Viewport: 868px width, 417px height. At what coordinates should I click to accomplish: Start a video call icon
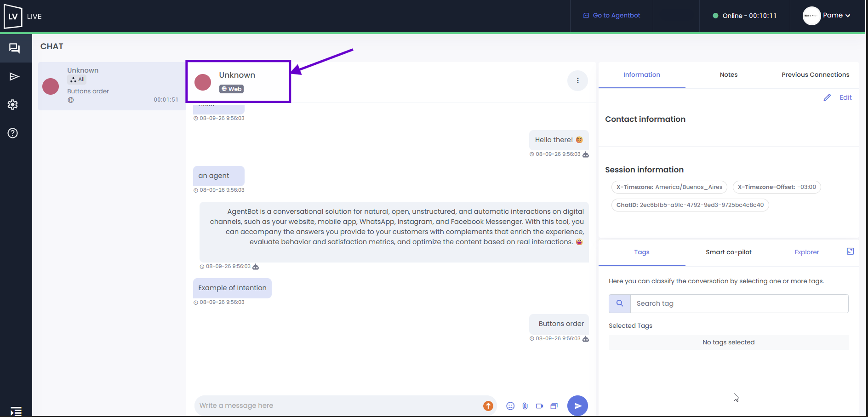(540, 406)
